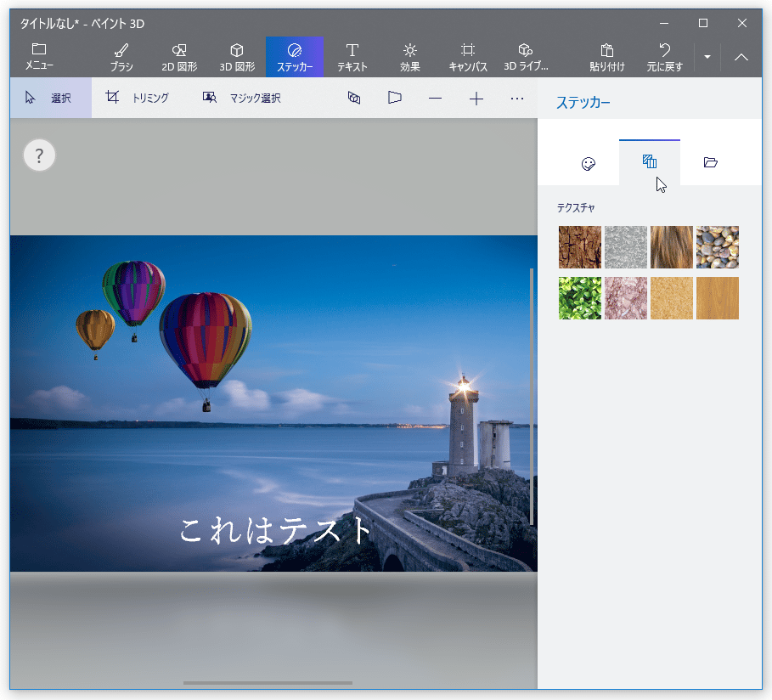
Task: Choose the トリミング crop tool
Action: (x=138, y=98)
